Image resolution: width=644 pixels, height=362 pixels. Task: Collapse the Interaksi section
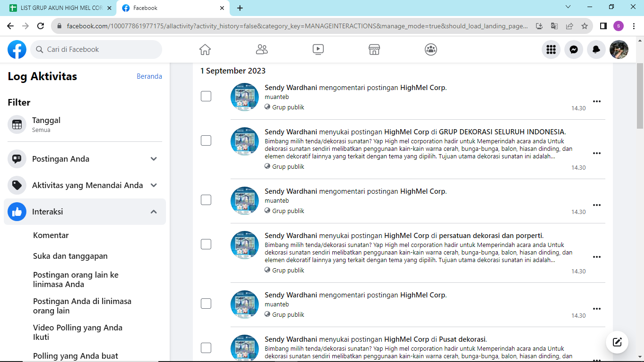85,212
